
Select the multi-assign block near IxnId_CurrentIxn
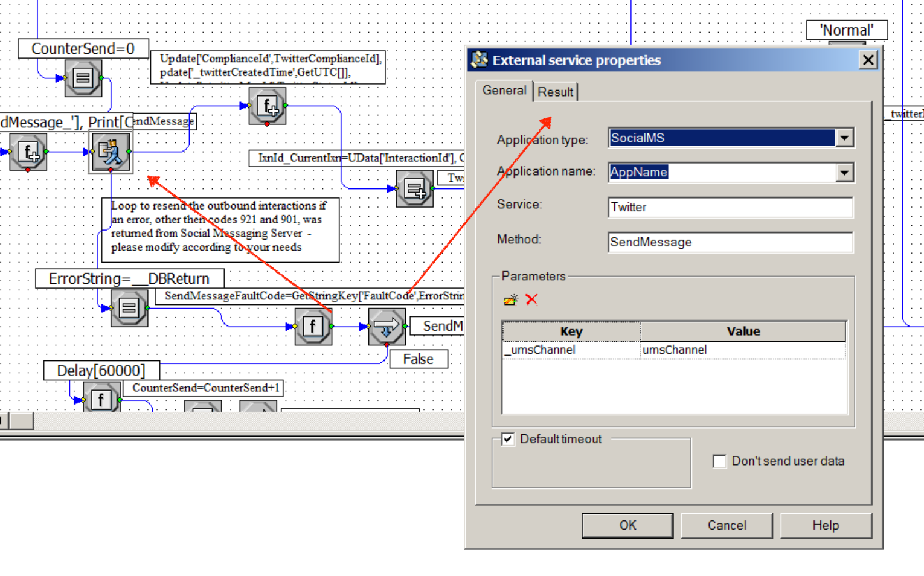coord(414,189)
